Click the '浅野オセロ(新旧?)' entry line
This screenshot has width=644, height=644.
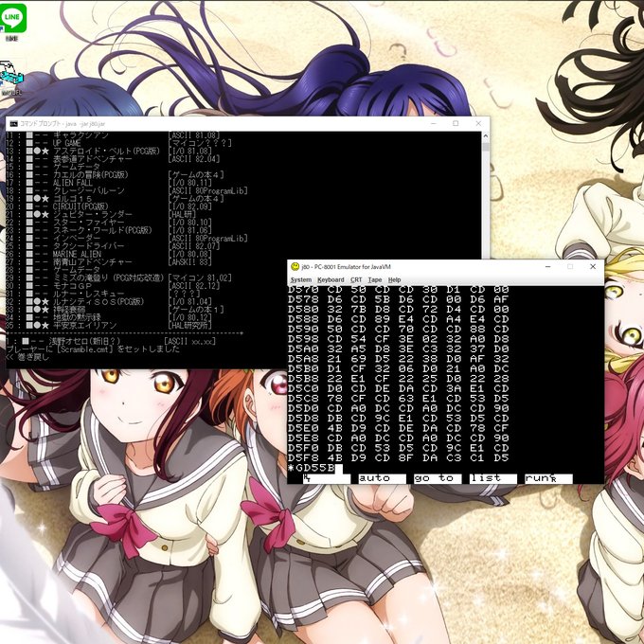coord(84,341)
